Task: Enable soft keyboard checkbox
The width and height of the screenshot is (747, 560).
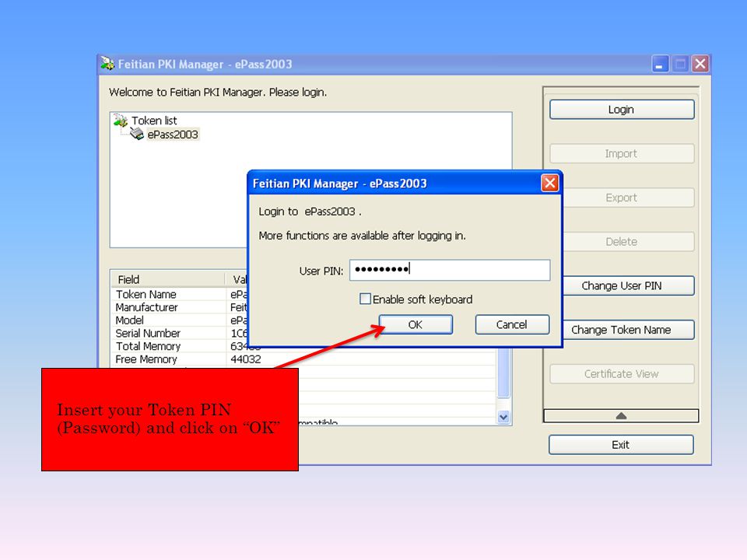Action: point(366,299)
